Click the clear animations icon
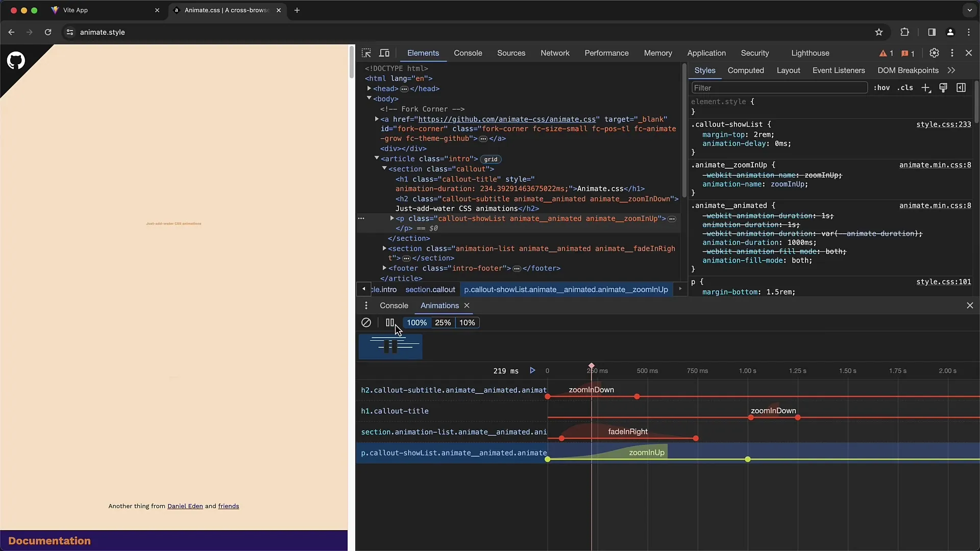 (365, 322)
